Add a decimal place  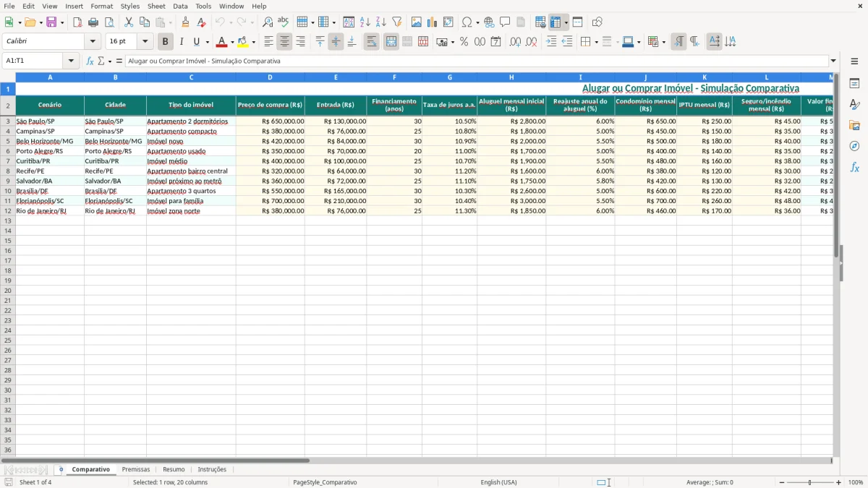click(515, 42)
